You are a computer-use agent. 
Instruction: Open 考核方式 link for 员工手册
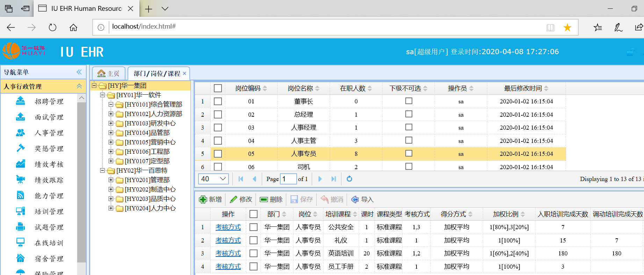pos(228,267)
